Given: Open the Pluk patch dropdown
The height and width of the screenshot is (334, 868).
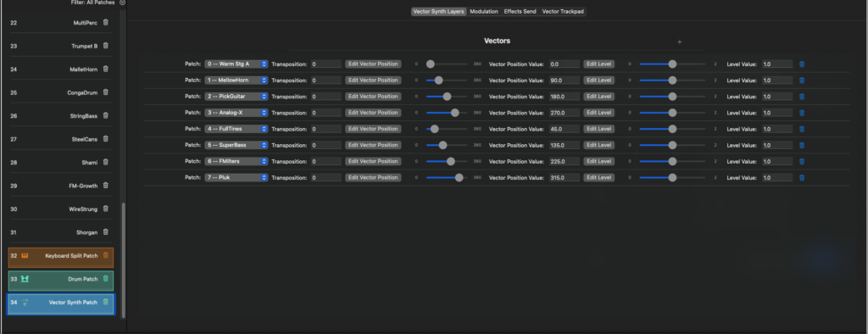Looking at the screenshot, I should (236, 178).
